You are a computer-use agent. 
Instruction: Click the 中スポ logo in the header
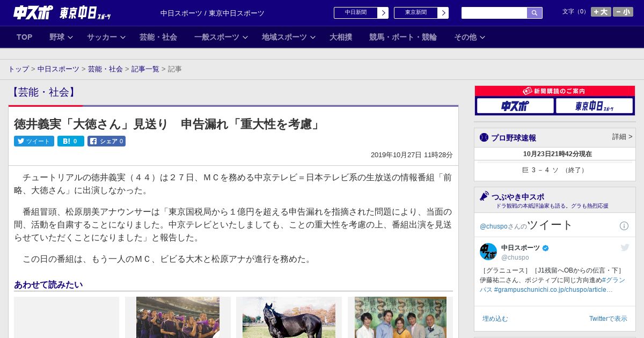coord(33,12)
